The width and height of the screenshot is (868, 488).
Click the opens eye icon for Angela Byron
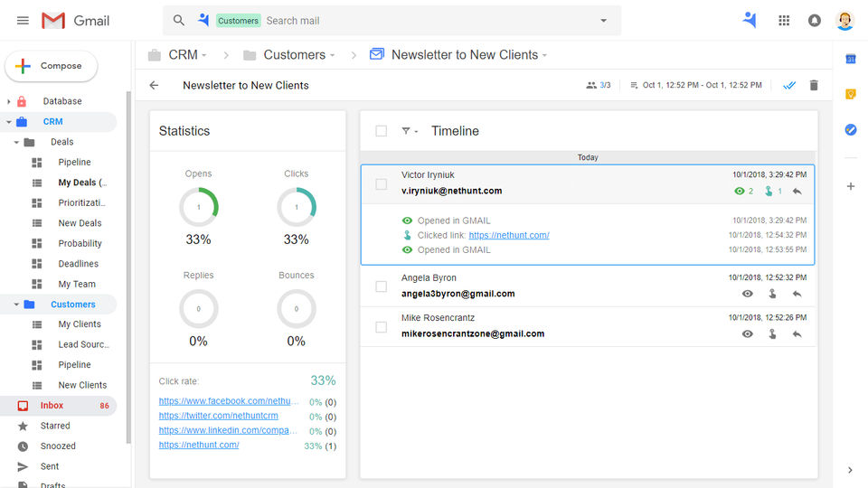pos(748,294)
